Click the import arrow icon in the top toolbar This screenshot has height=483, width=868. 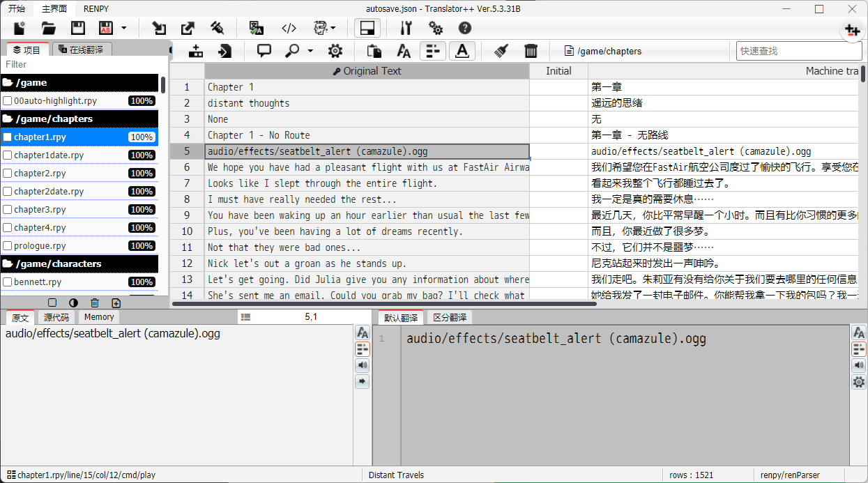[160, 28]
